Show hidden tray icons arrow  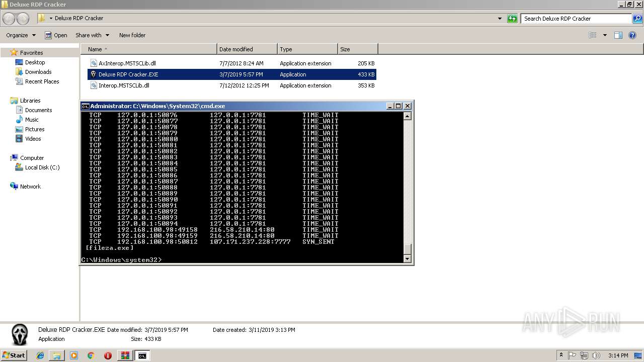561,355
